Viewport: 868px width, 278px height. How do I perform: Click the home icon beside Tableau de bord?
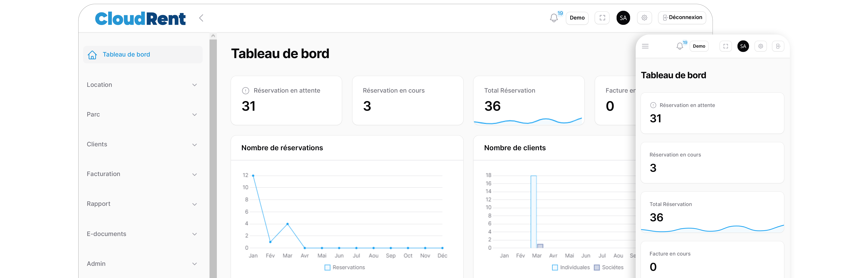(92, 55)
